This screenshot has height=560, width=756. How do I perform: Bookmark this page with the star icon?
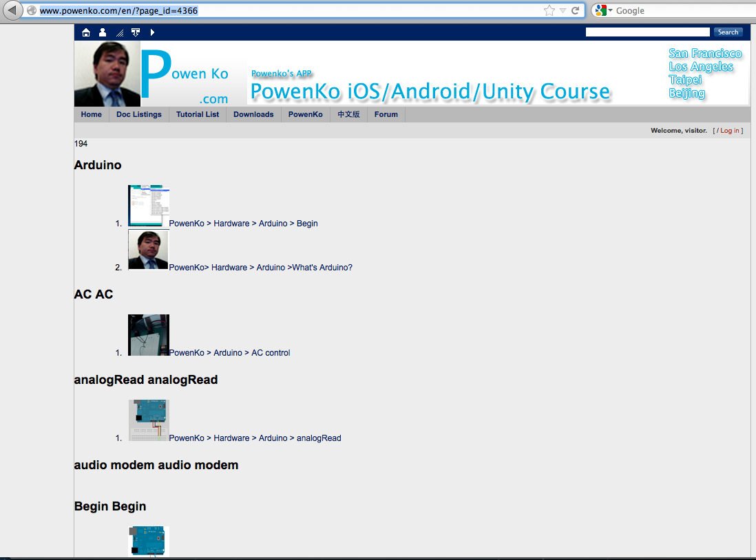[549, 10]
